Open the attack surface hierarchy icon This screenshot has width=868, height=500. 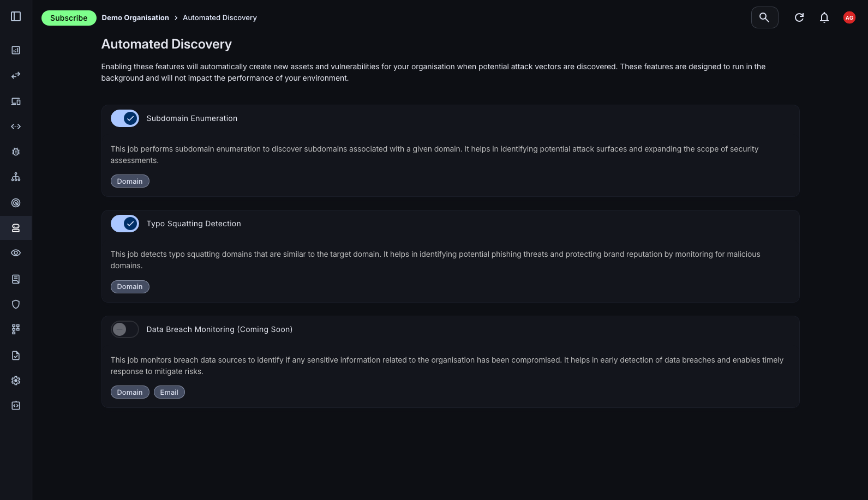[x=16, y=177]
